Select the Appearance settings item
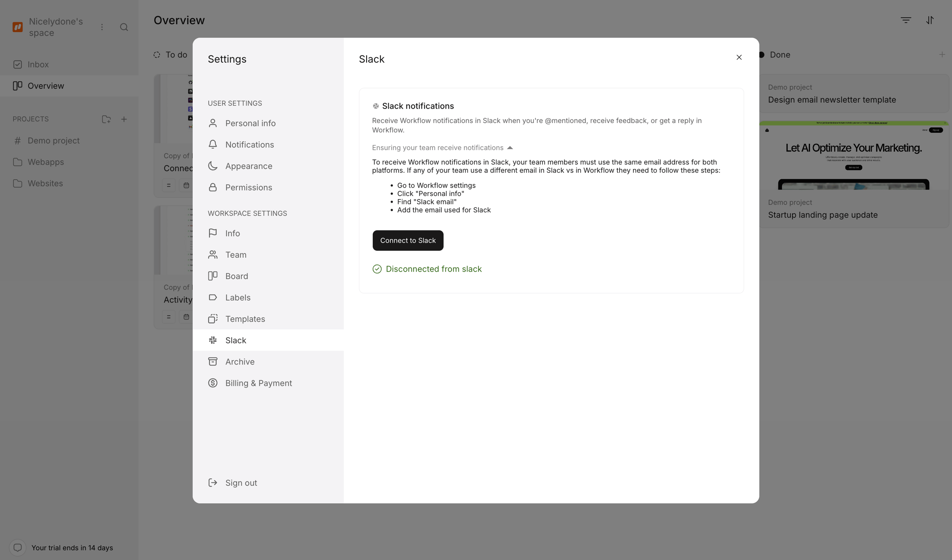The image size is (952, 560). [x=268, y=166]
